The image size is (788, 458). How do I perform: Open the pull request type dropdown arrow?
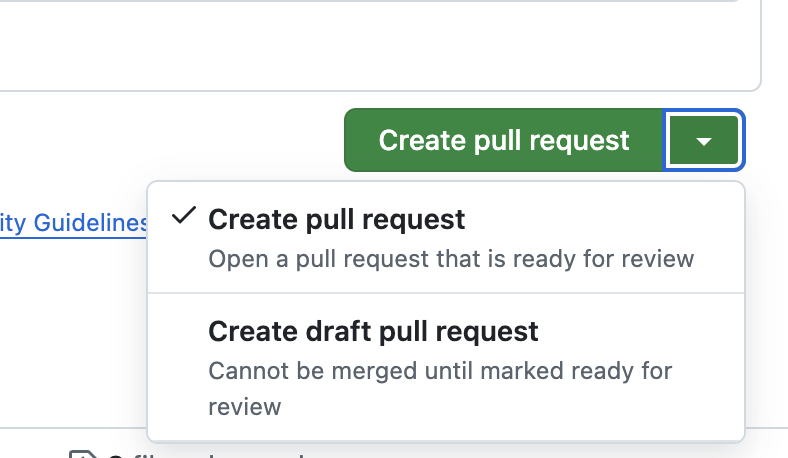point(704,141)
